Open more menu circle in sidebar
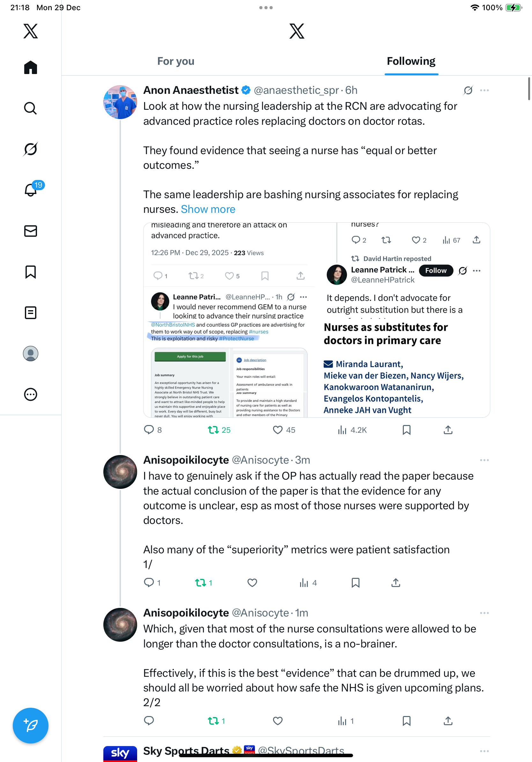 [31, 395]
